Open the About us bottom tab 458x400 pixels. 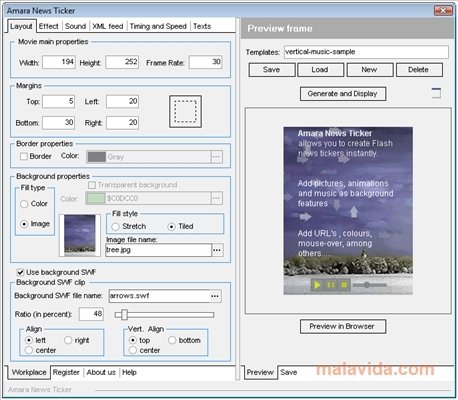pos(101,372)
